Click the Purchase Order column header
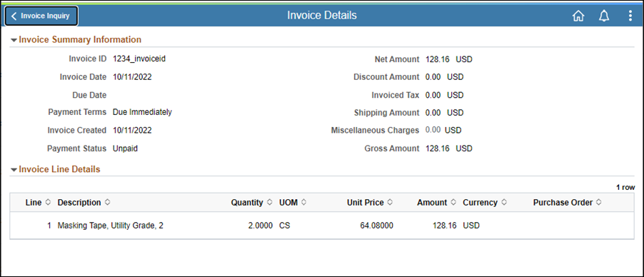 pyautogui.click(x=563, y=202)
